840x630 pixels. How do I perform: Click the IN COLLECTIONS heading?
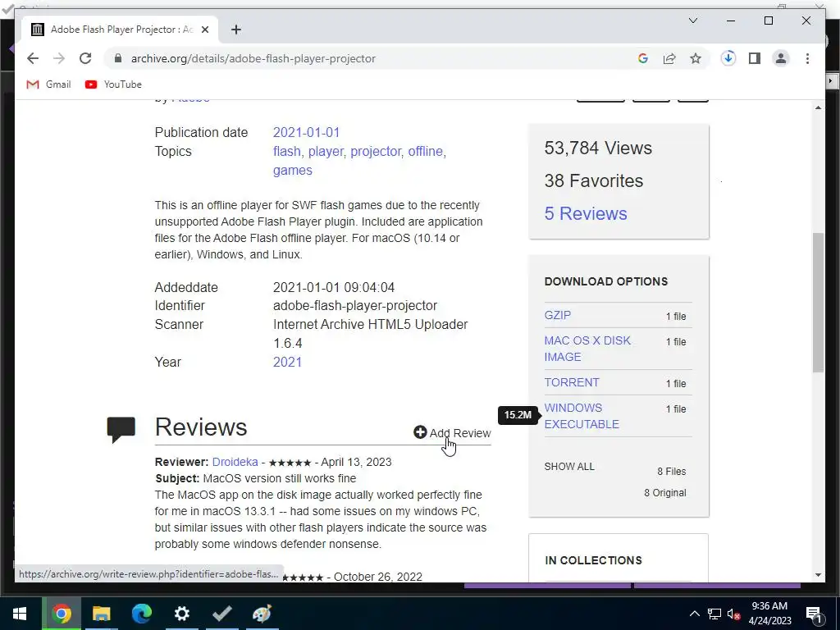594,560
